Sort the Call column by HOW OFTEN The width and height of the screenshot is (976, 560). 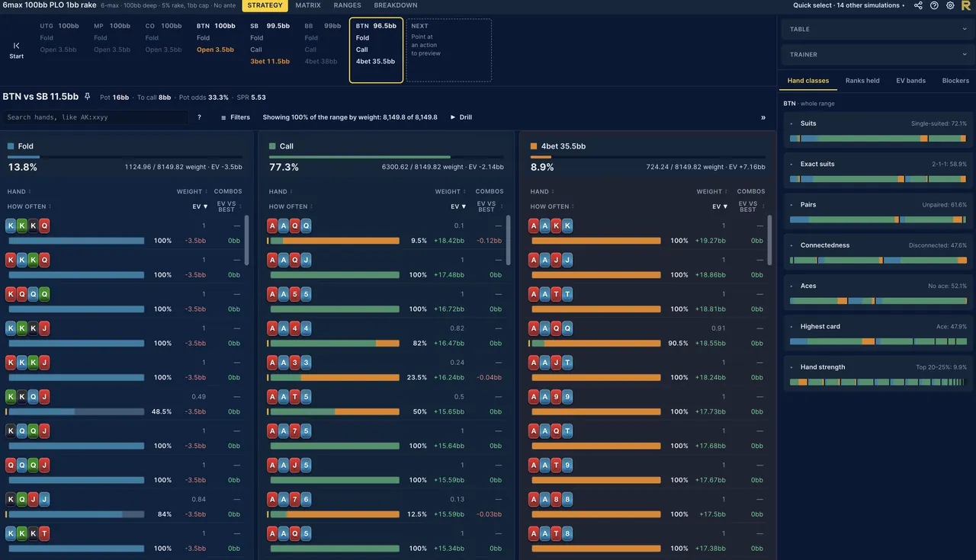coord(290,206)
